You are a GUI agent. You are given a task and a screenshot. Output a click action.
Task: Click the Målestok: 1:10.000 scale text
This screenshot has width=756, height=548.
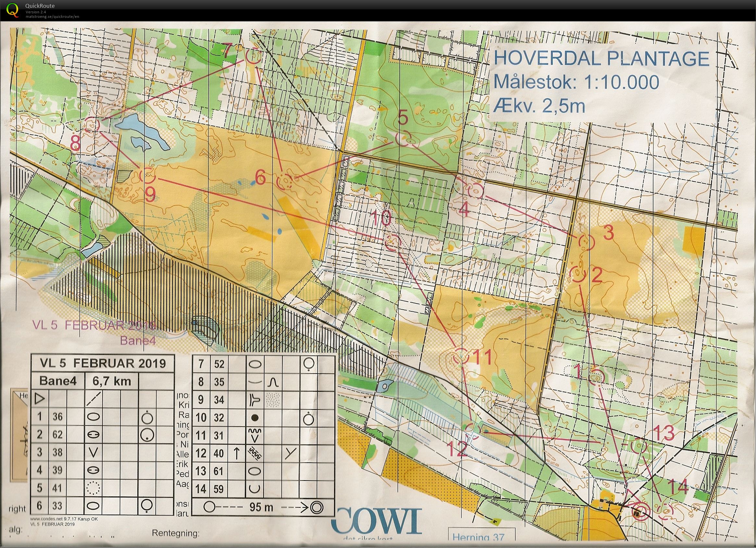coord(576,82)
